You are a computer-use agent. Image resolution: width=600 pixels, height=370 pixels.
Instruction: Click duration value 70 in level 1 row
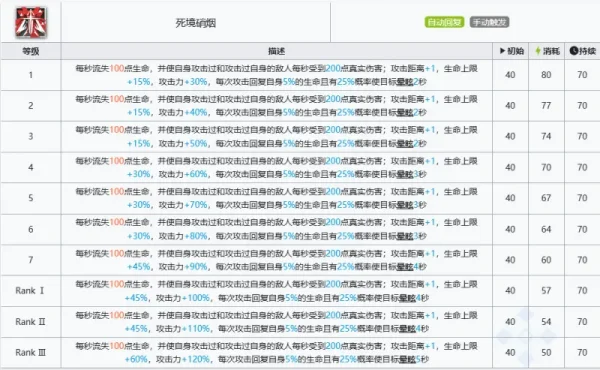(582, 75)
